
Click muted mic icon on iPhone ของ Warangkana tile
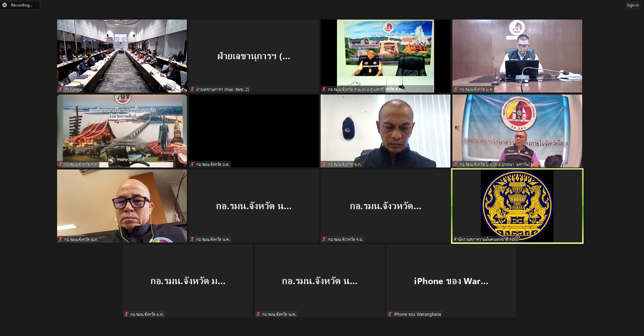(390, 314)
